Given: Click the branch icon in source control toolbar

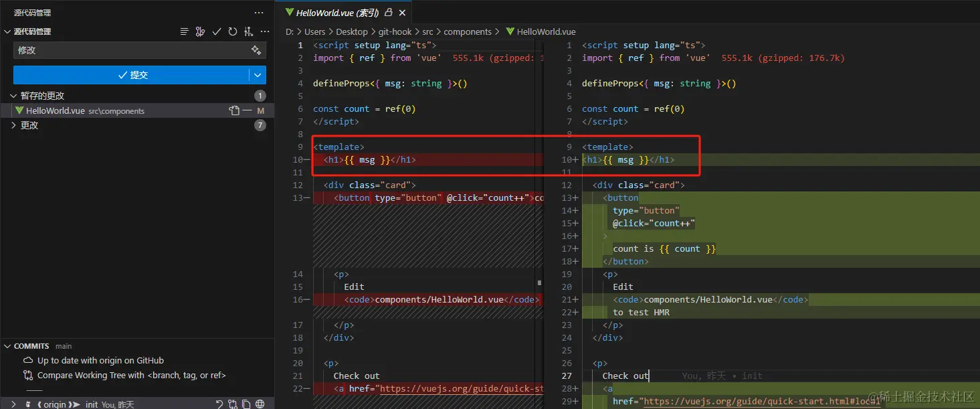Looking at the screenshot, I should click(x=200, y=31).
